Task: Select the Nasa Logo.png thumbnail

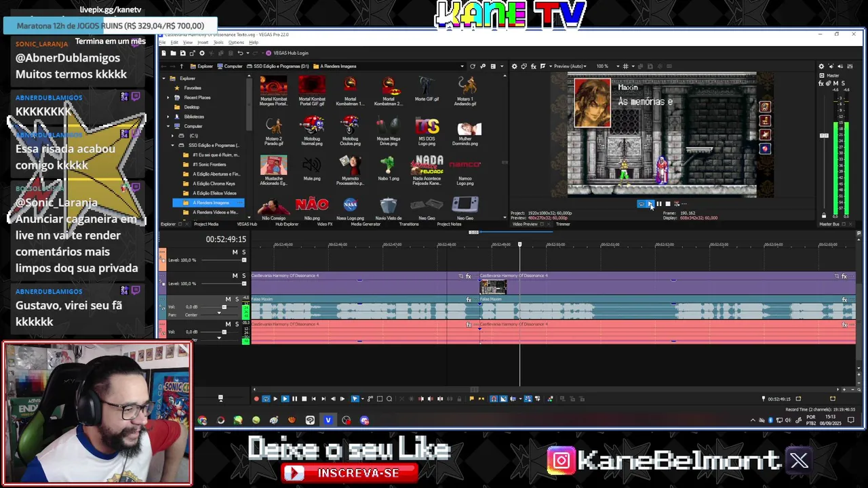Action: click(x=350, y=209)
